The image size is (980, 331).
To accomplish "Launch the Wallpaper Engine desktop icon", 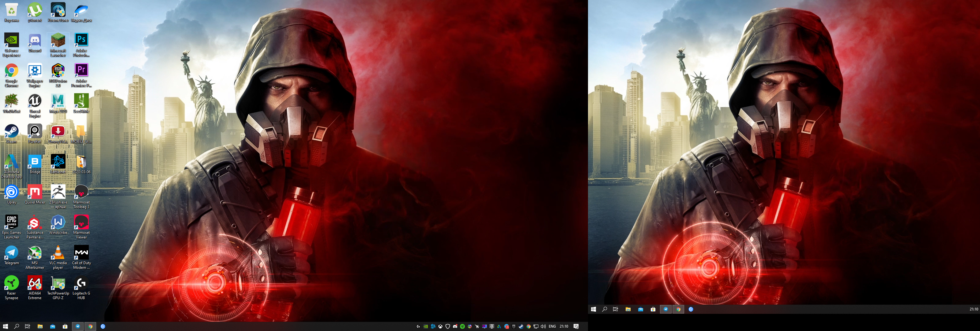I will (35, 75).
